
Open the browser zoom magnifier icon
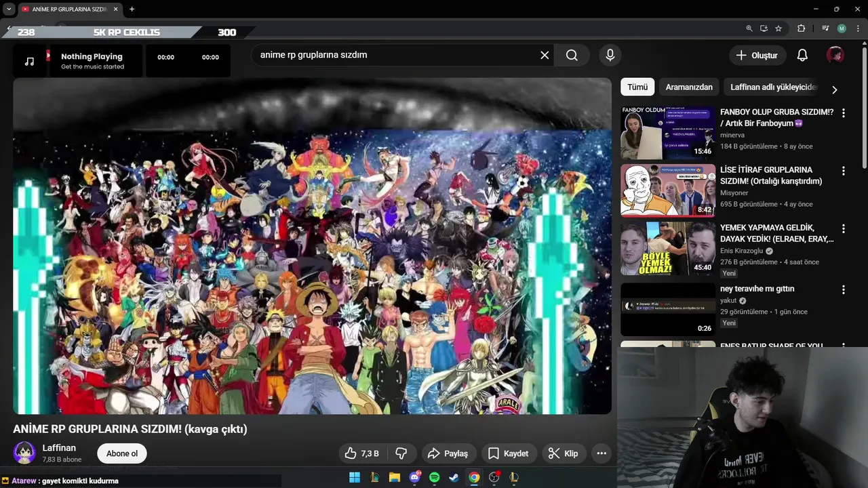click(749, 28)
